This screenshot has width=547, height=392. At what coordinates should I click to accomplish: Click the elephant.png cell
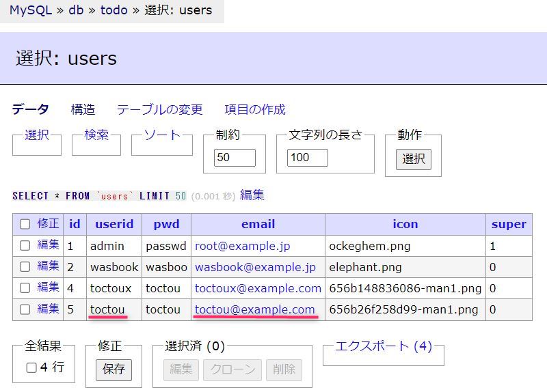coord(405,267)
